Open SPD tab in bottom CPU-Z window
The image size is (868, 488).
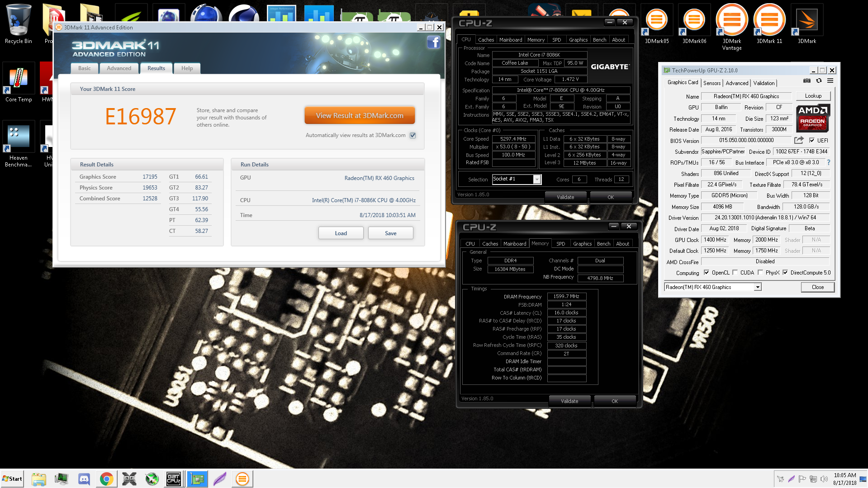coord(560,244)
